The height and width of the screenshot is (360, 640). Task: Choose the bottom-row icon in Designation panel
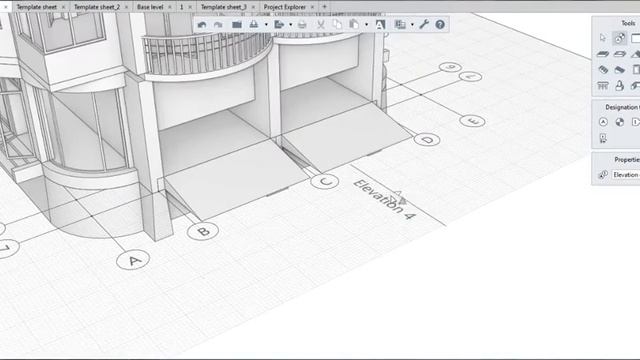point(603,138)
